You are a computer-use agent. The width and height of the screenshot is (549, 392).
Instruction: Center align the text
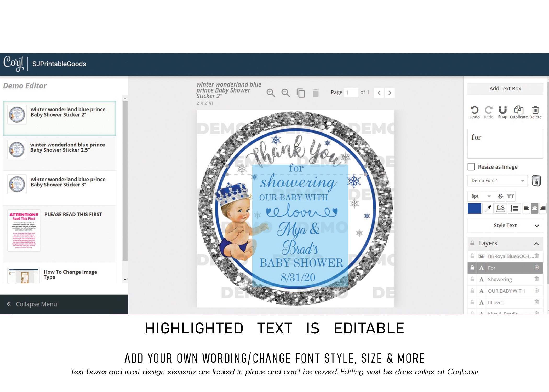click(x=534, y=208)
